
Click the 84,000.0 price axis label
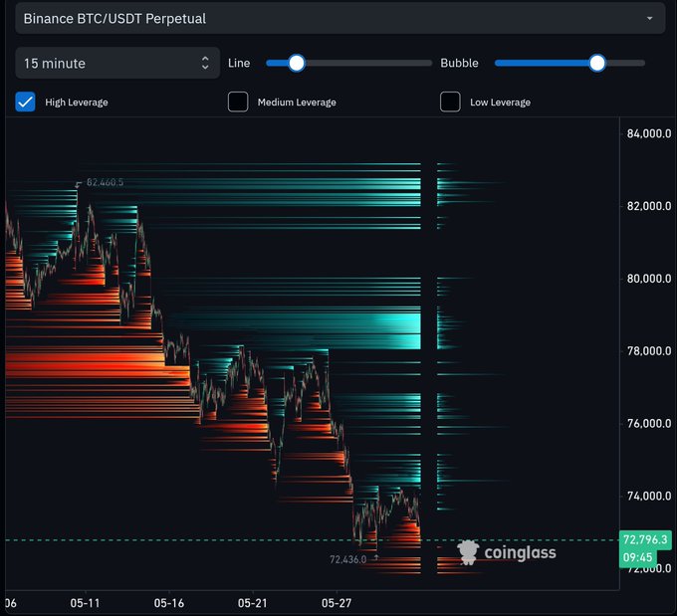(649, 133)
